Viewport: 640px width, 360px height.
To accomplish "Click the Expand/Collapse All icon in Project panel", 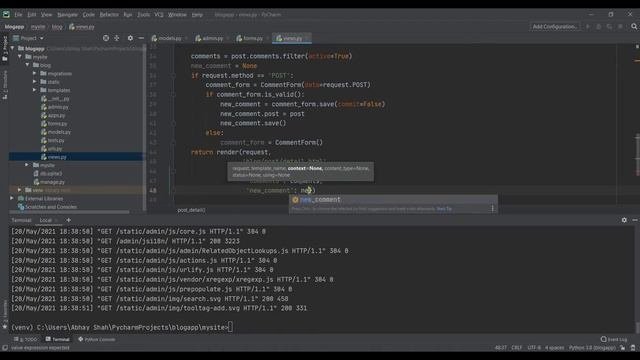I will (x=117, y=38).
